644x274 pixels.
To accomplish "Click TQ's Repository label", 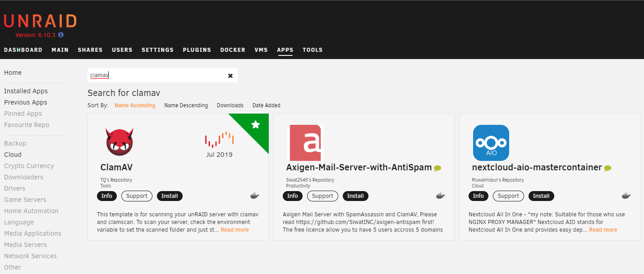I will [116, 180].
